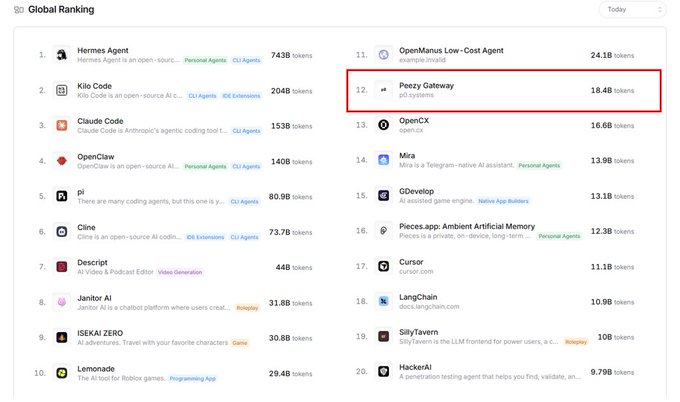This screenshot has height=402, width=680.
Task: Select Personal Agents tag on Pieces.app
Action: tap(559, 236)
